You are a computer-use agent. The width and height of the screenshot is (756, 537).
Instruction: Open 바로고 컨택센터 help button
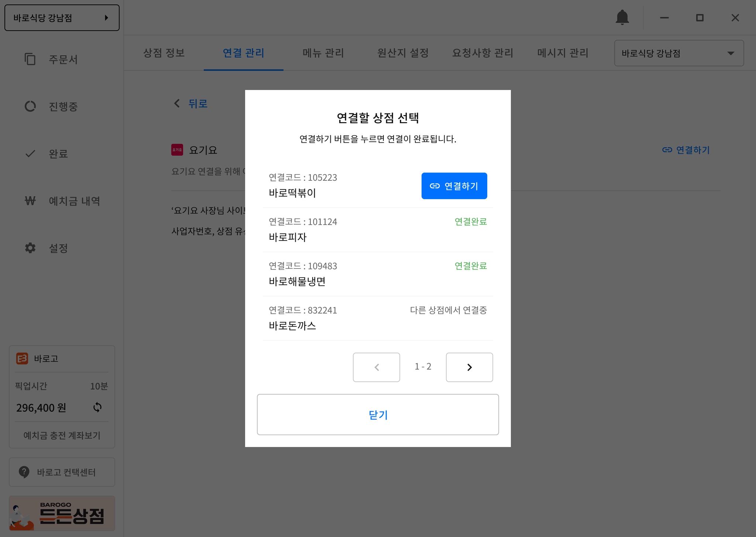(x=62, y=472)
